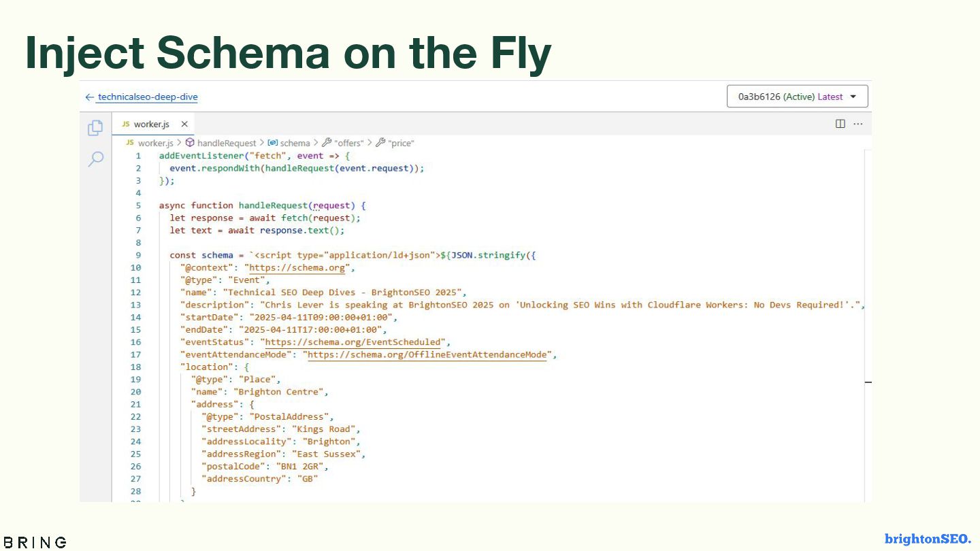Click the JS file icon on worker.js tab
Viewport: 980px width, 551px height.
pos(126,124)
